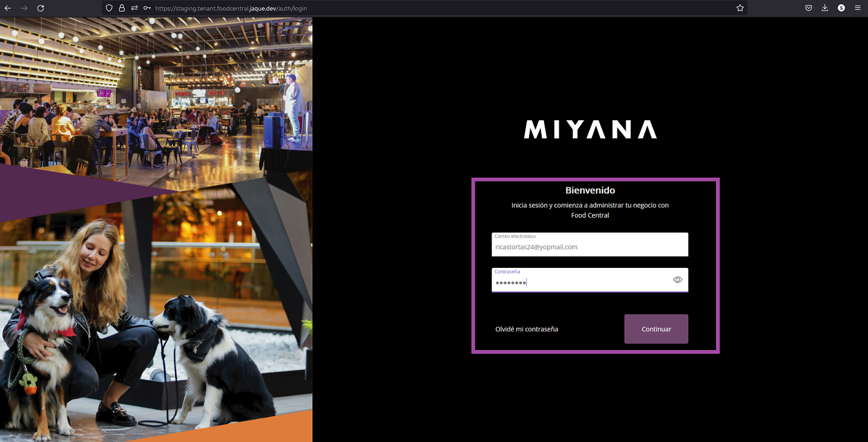This screenshot has height=442, width=868.
Task: Open the Firefox hamburger menu
Action: click(858, 8)
